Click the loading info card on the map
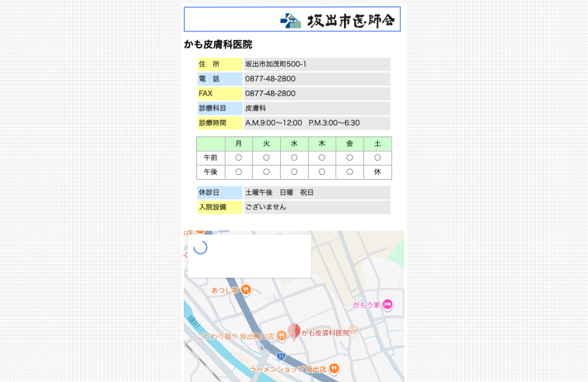The height and width of the screenshot is (382, 588). pos(249,256)
